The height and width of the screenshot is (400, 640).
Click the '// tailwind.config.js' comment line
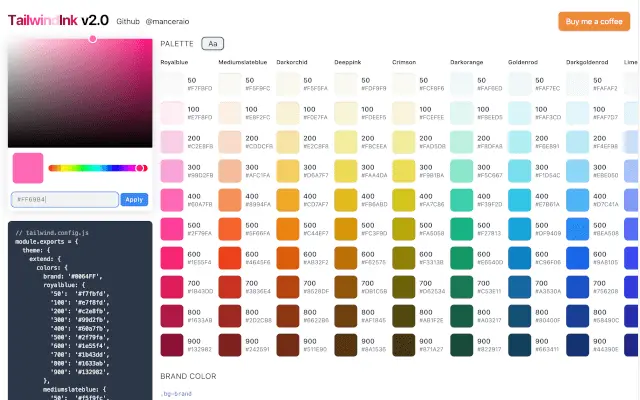(x=52, y=233)
